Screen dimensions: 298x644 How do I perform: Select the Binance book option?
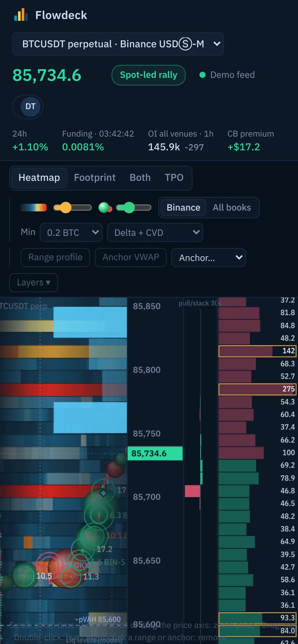[x=183, y=208]
